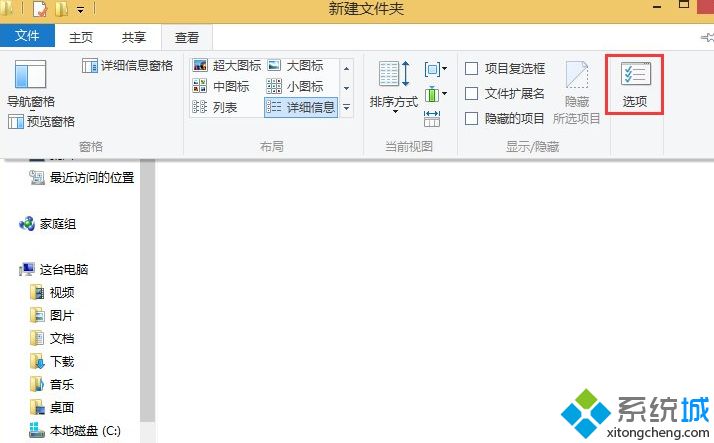This screenshot has width=714, height=443.
Task: Switch to the 共享 Share tab
Action: tap(133, 37)
